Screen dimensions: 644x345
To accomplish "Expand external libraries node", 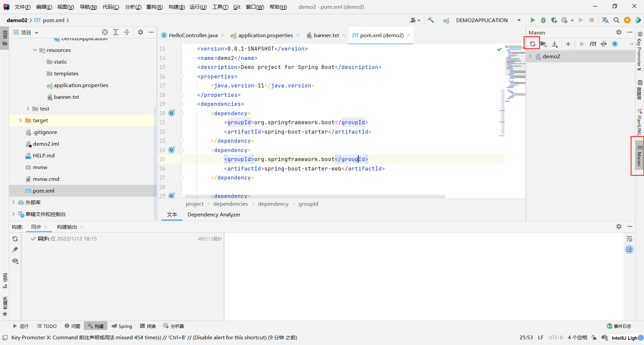I will (x=13, y=202).
